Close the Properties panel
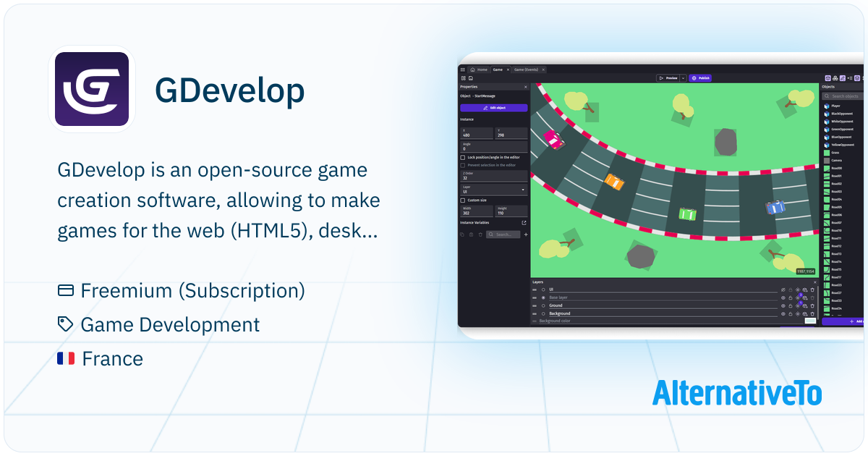Image resolution: width=868 pixels, height=456 pixels. (x=526, y=87)
